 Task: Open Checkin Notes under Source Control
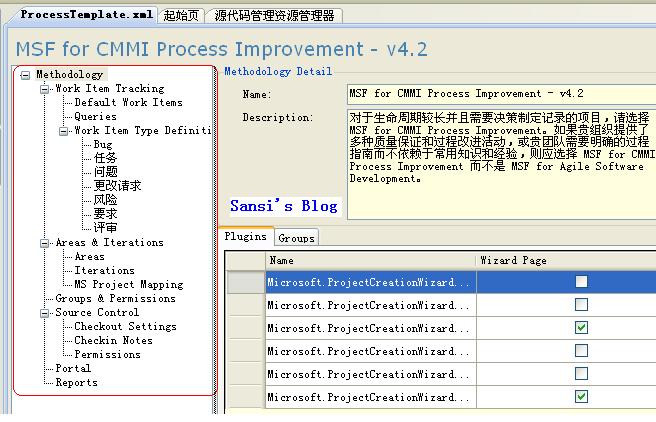pyautogui.click(x=113, y=340)
